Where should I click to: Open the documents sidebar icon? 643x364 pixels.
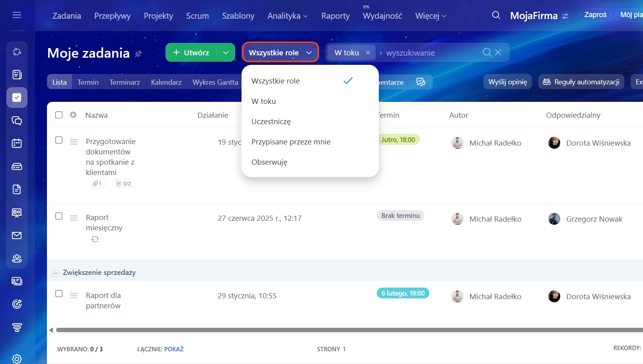pos(17,189)
